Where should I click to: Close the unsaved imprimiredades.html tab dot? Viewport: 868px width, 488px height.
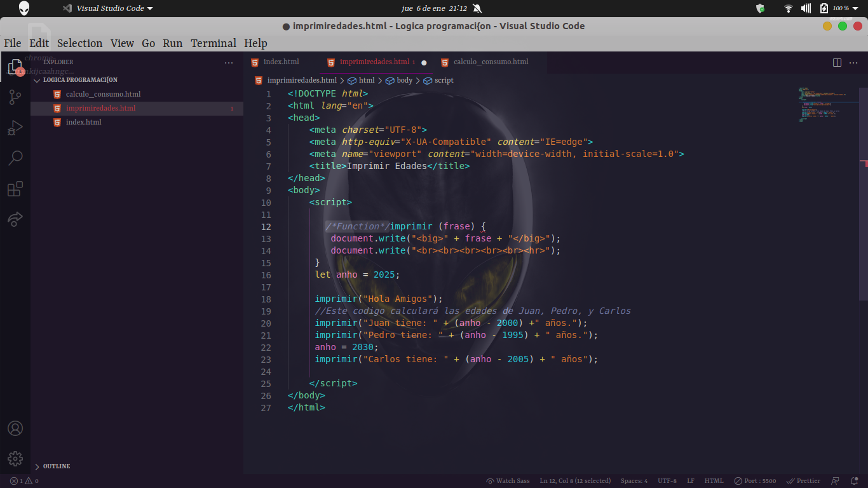[424, 62]
